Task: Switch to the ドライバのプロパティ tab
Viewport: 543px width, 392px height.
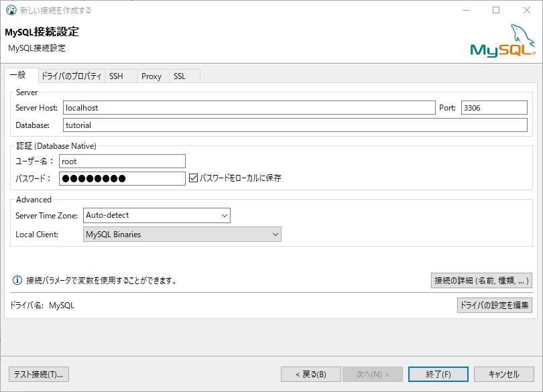Action: point(71,76)
